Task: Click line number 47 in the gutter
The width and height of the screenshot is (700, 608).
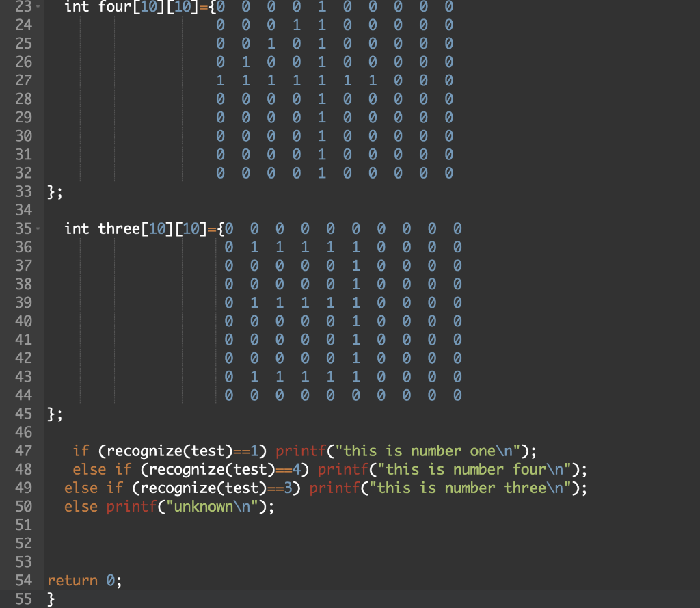Action: [24, 451]
